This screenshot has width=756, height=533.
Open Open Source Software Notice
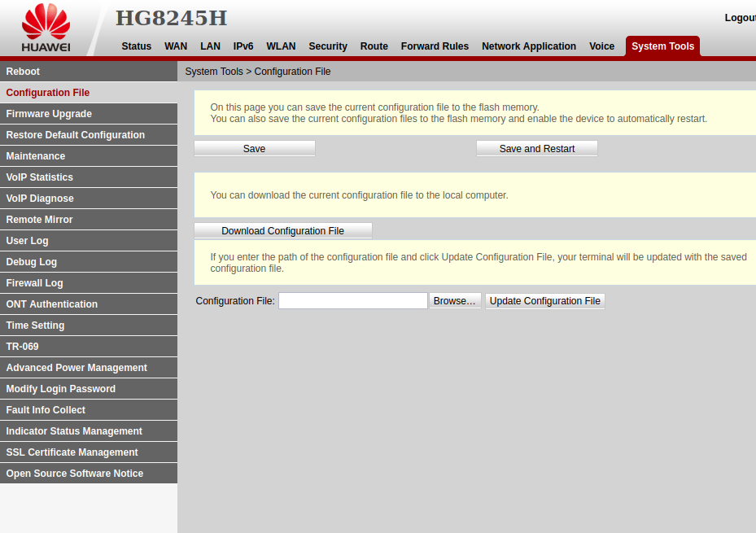click(x=89, y=474)
